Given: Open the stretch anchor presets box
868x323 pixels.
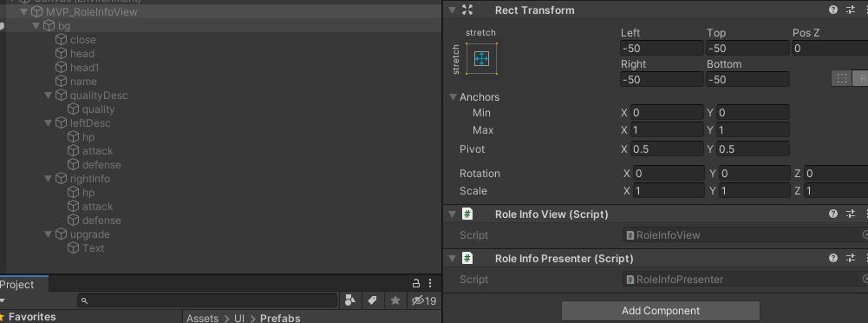Looking at the screenshot, I should tap(481, 58).
